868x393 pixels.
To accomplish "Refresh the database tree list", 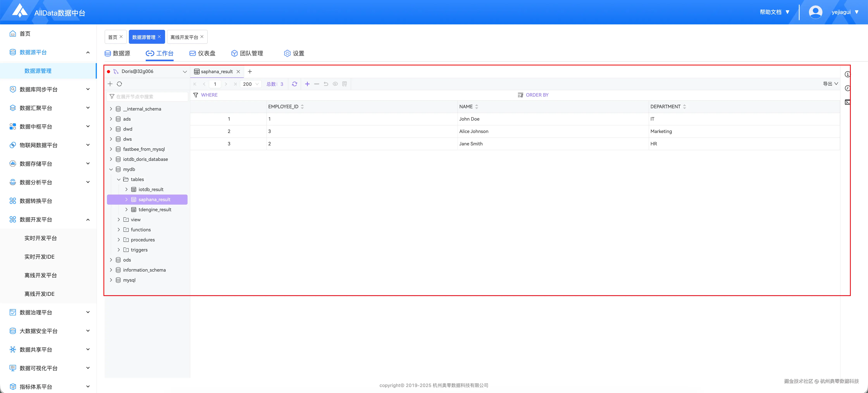I will pos(119,84).
